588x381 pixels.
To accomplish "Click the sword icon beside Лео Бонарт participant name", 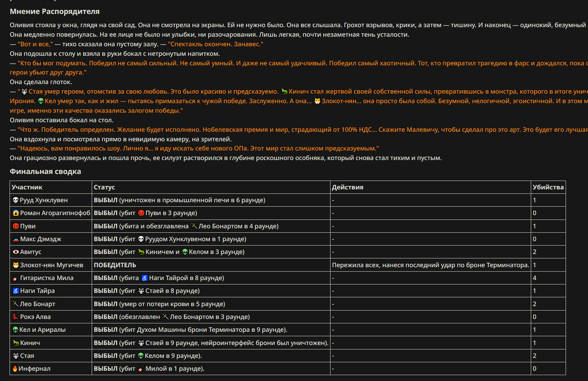I will 16,304.
